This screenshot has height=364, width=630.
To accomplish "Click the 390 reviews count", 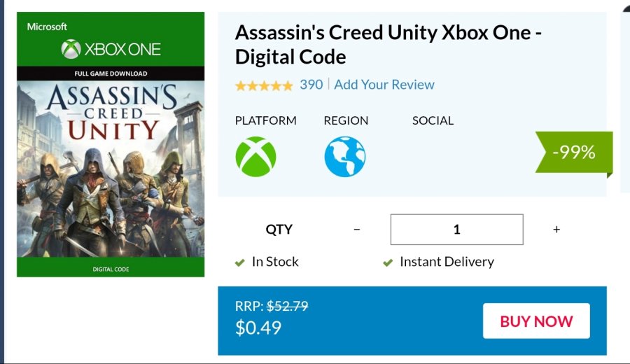I will click(311, 85).
